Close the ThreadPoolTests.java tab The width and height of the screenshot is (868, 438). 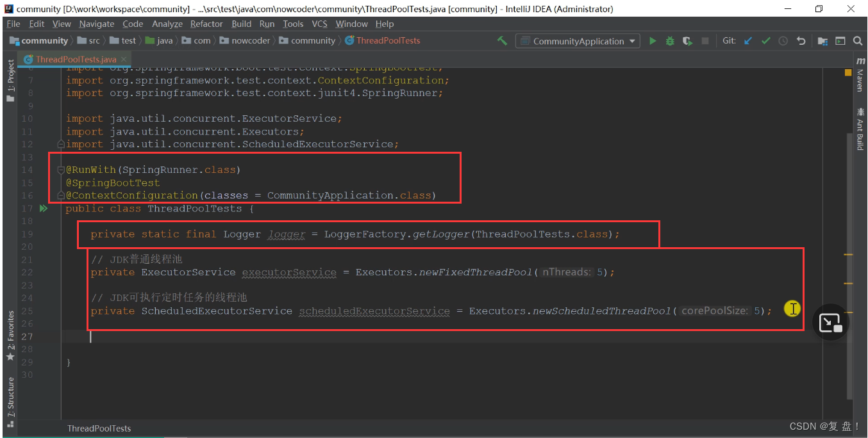[x=124, y=60]
